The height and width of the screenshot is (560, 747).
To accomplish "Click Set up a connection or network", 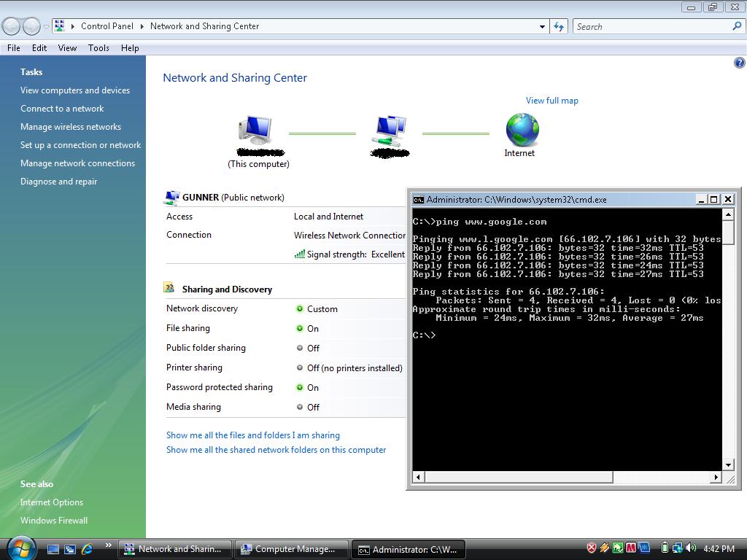I will click(x=80, y=145).
